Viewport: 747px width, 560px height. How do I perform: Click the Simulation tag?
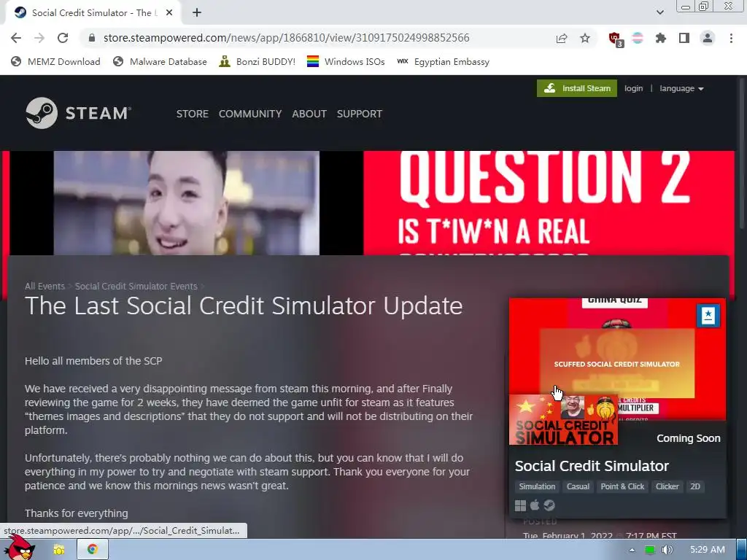537,486
